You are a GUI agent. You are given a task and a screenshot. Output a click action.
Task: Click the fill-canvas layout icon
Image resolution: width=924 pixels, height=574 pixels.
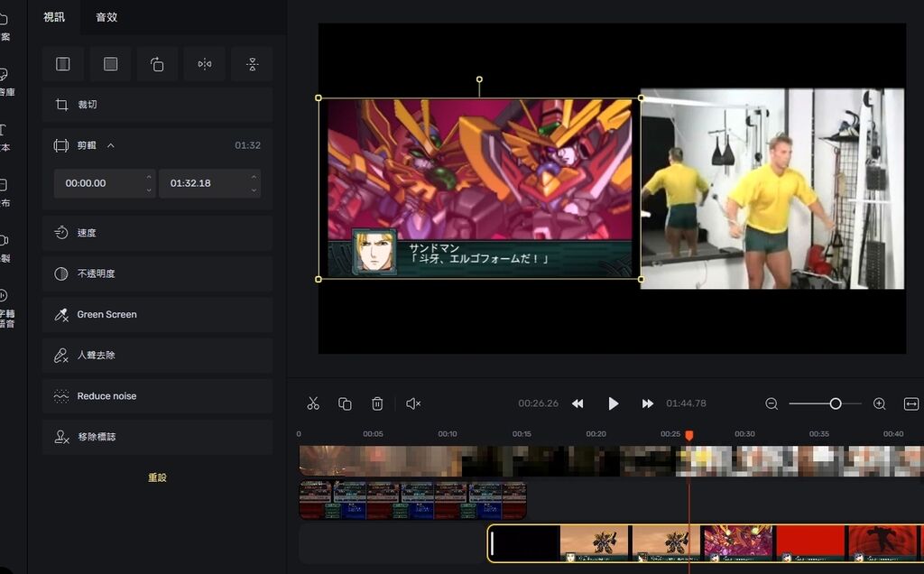(x=110, y=64)
